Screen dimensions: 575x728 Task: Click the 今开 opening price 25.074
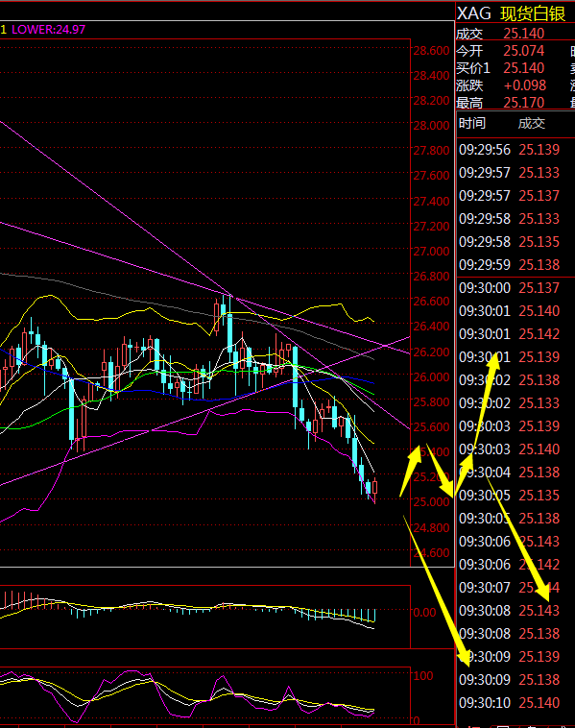click(x=523, y=51)
